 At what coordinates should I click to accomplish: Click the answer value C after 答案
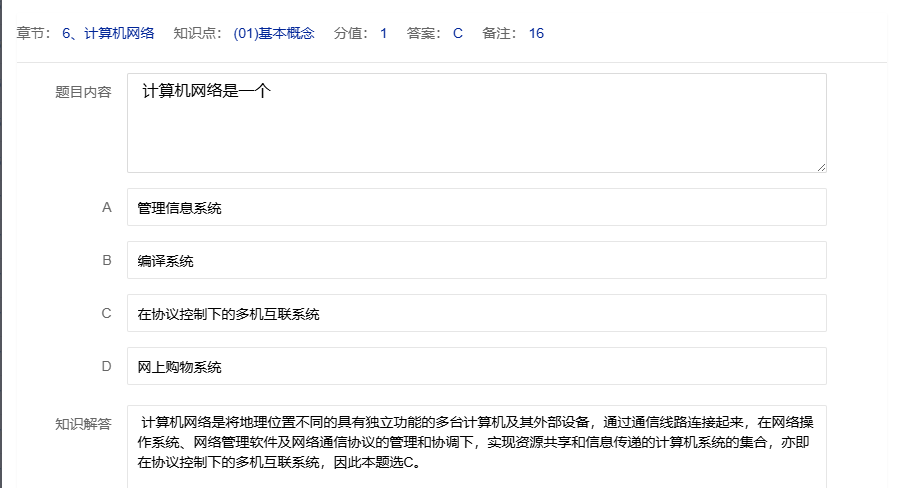coord(458,33)
